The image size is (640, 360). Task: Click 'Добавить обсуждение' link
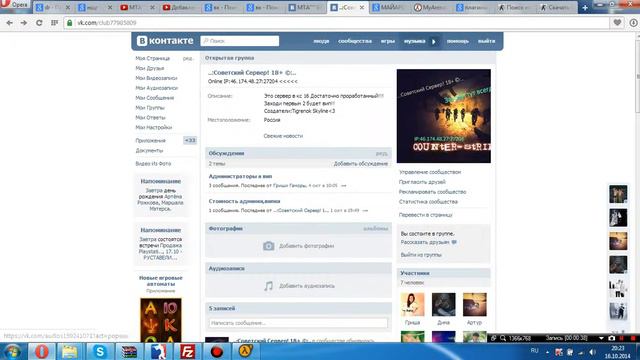[x=361, y=164]
